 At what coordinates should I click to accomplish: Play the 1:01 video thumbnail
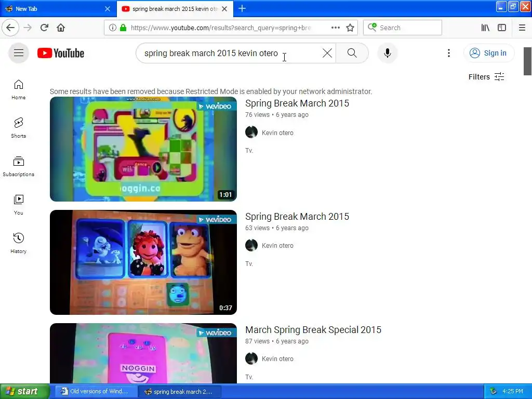coord(143,149)
